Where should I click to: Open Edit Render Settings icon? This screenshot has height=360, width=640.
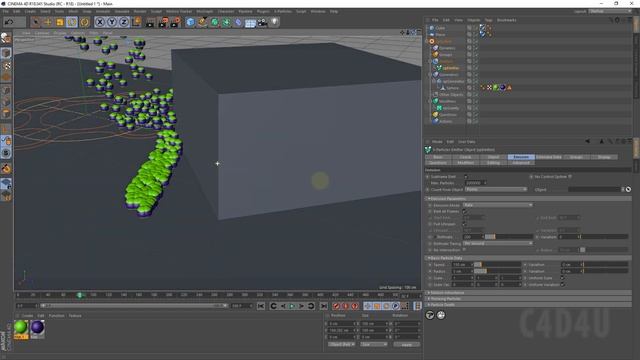pos(175,22)
